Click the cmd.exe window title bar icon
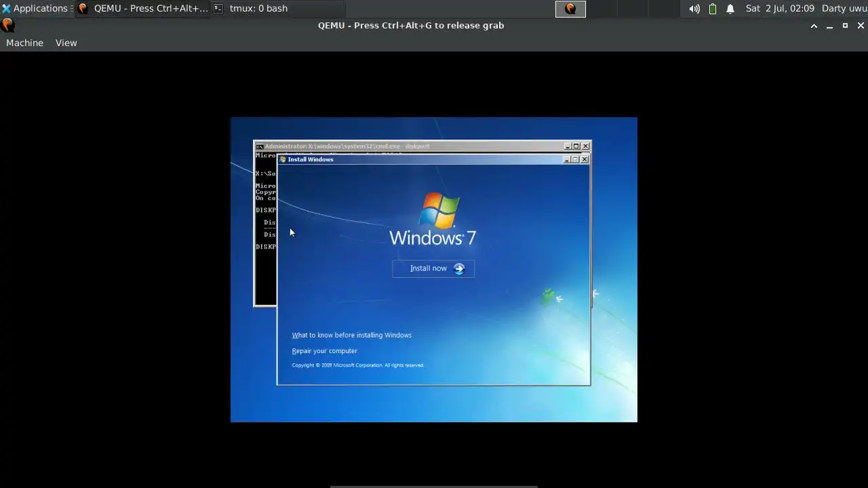The width and height of the screenshot is (868, 488). click(260, 146)
